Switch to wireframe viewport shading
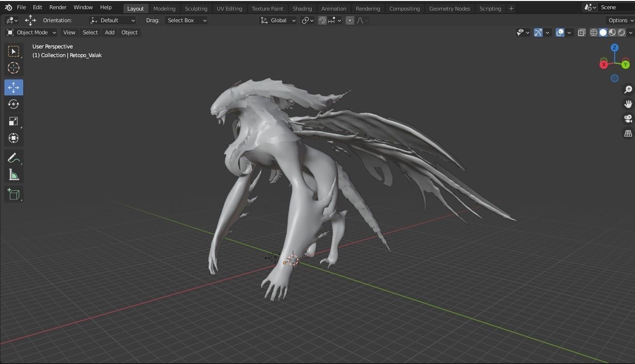635x364 pixels. (x=594, y=32)
